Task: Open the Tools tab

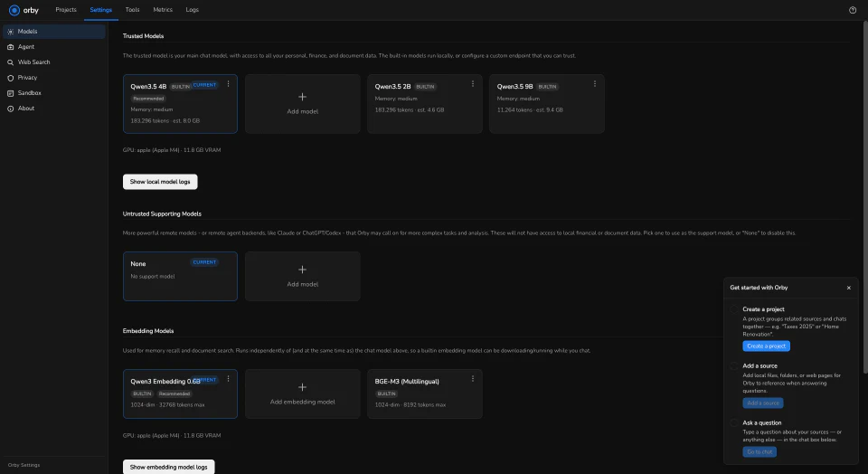Action: point(132,10)
